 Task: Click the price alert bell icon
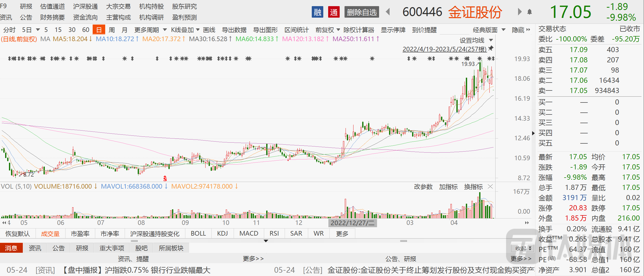tap(530, 12)
